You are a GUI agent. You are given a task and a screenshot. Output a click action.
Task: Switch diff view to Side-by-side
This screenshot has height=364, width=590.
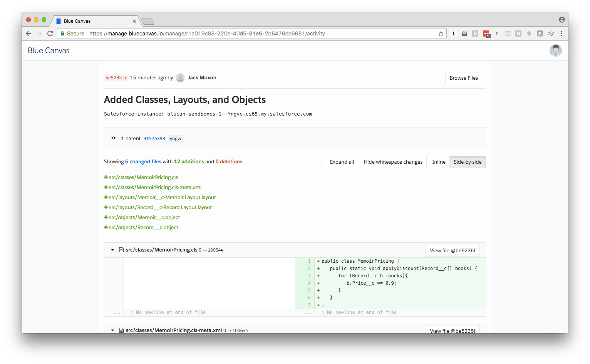[x=468, y=162]
